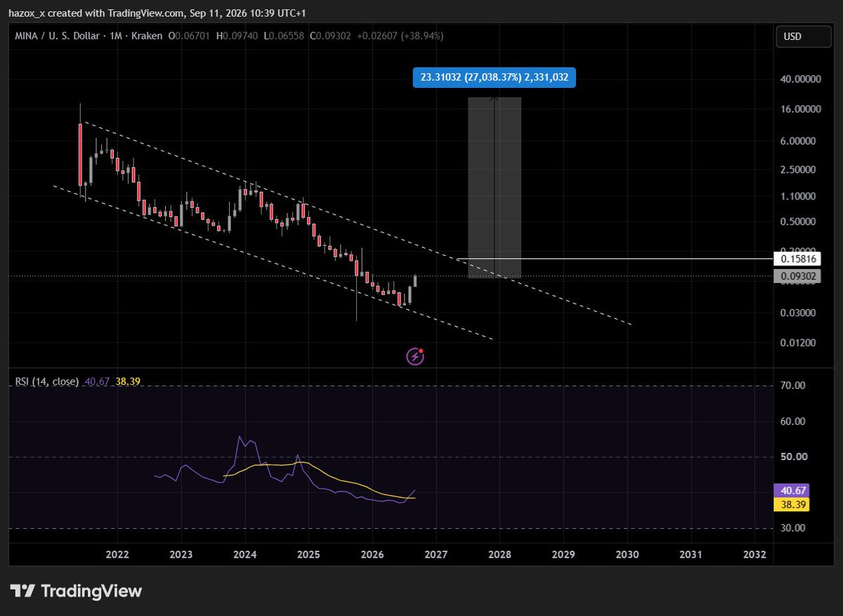Click the 2030 label on the time axis

pos(627,554)
